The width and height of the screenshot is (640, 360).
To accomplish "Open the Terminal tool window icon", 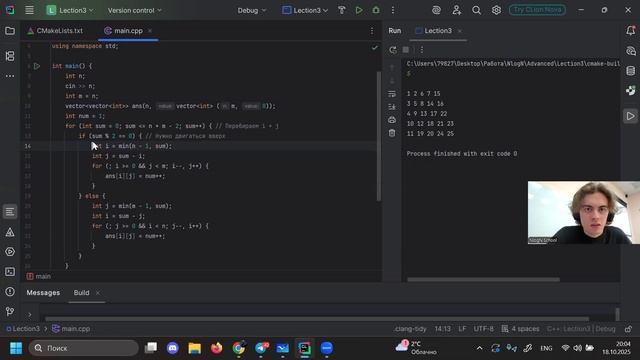I will point(10,272).
